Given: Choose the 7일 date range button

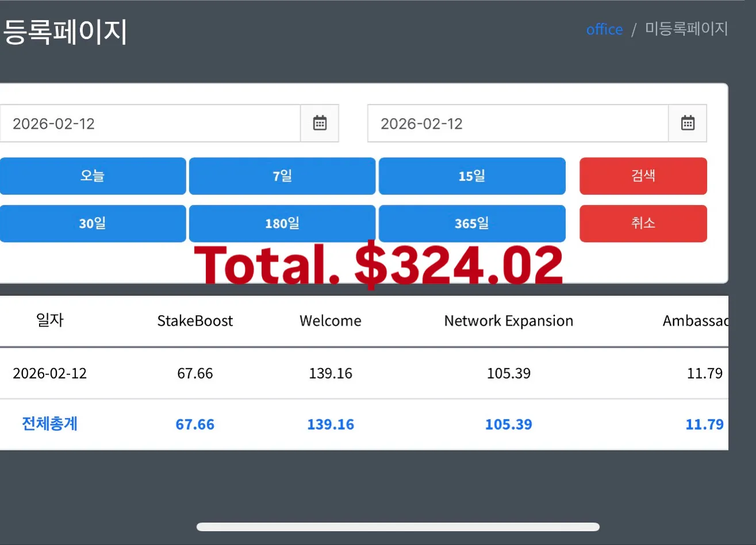Looking at the screenshot, I should 282,176.
